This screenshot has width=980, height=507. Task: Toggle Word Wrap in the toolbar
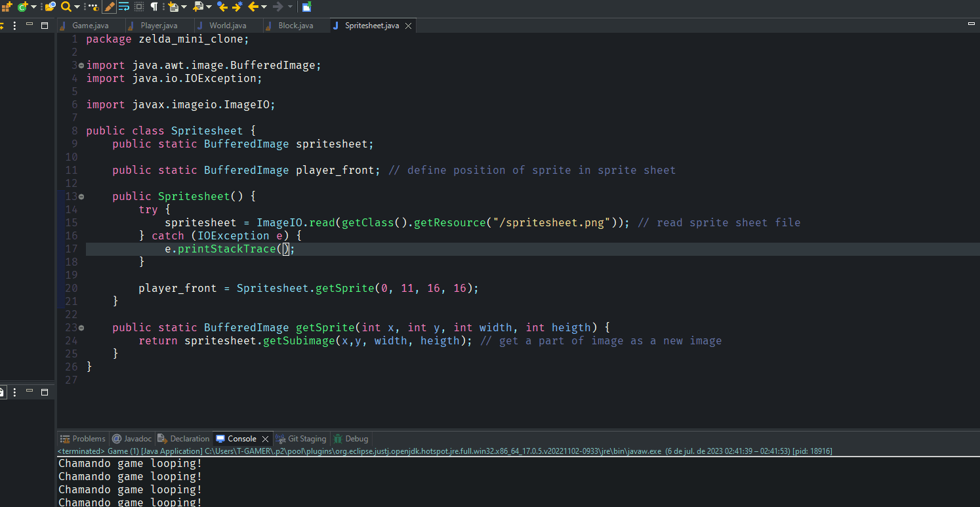pyautogui.click(x=123, y=7)
